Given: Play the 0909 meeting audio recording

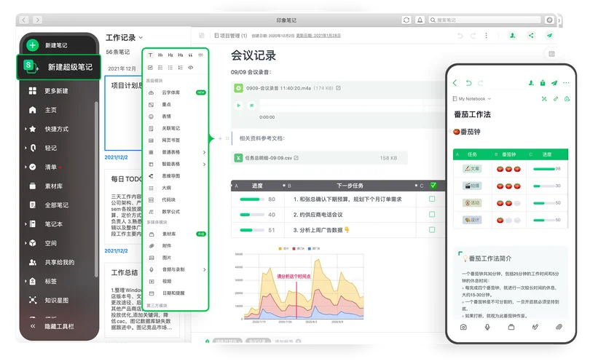Looking at the screenshot, I should coord(239,106).
